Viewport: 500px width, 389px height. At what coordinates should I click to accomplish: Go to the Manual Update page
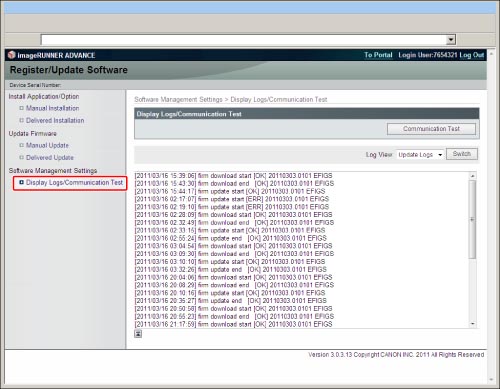[47, 145]
